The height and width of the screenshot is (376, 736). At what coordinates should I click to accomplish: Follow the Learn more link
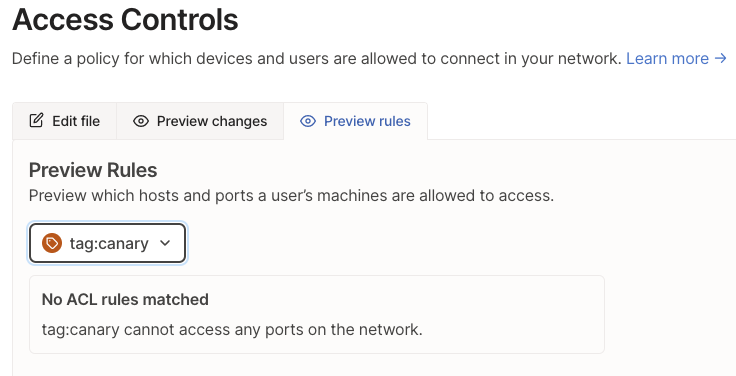point(676,59)
